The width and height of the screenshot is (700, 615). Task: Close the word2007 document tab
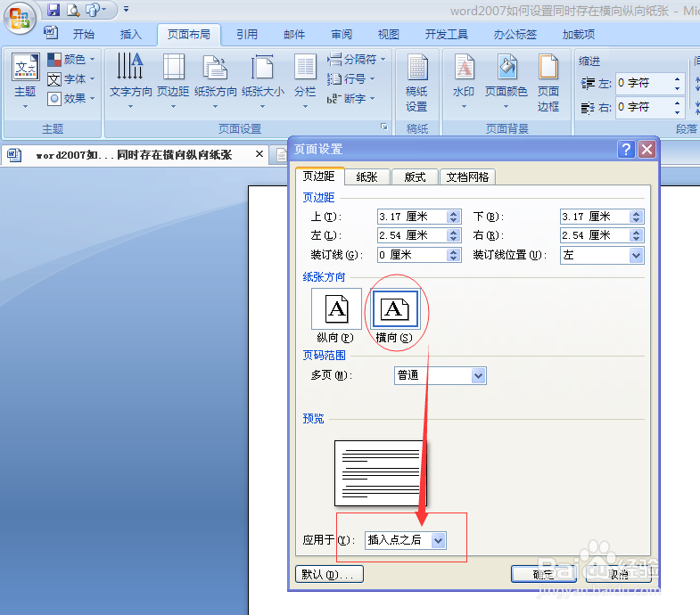point(259,154)
